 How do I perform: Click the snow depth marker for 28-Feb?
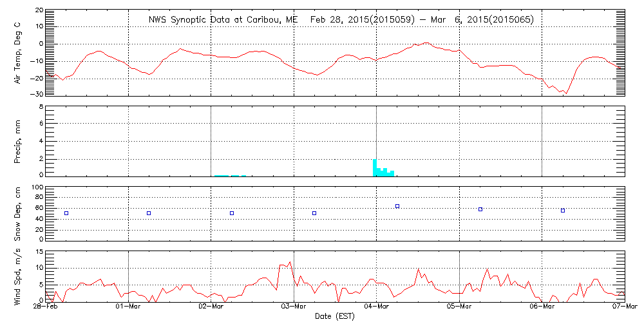pos(66,213)
